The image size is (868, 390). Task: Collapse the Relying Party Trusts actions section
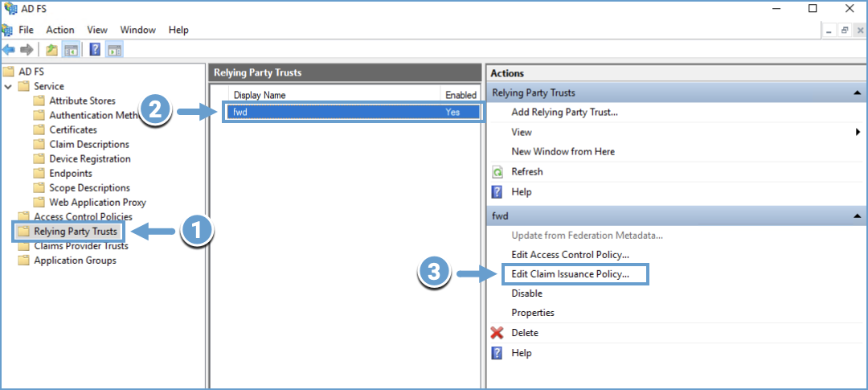(858, 93)
